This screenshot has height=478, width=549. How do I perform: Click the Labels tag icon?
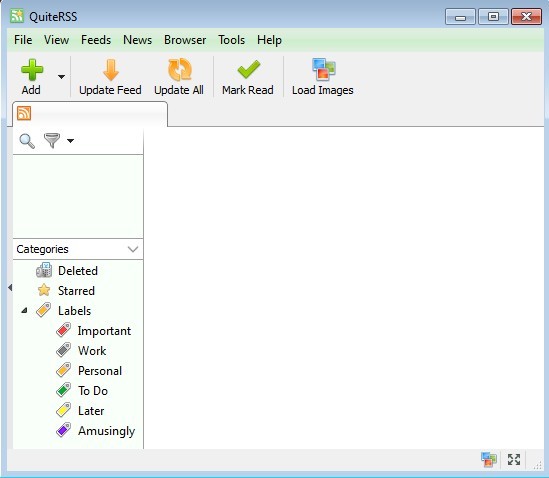point(44,310)
